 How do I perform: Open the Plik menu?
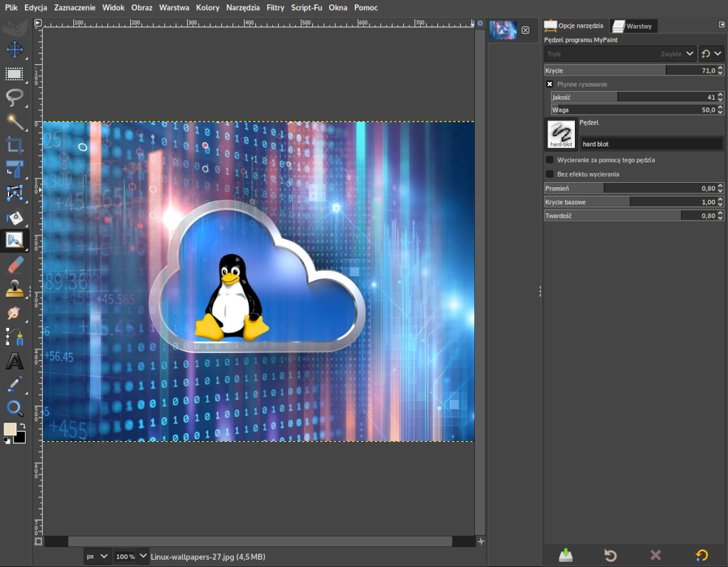tap(11, 7)
